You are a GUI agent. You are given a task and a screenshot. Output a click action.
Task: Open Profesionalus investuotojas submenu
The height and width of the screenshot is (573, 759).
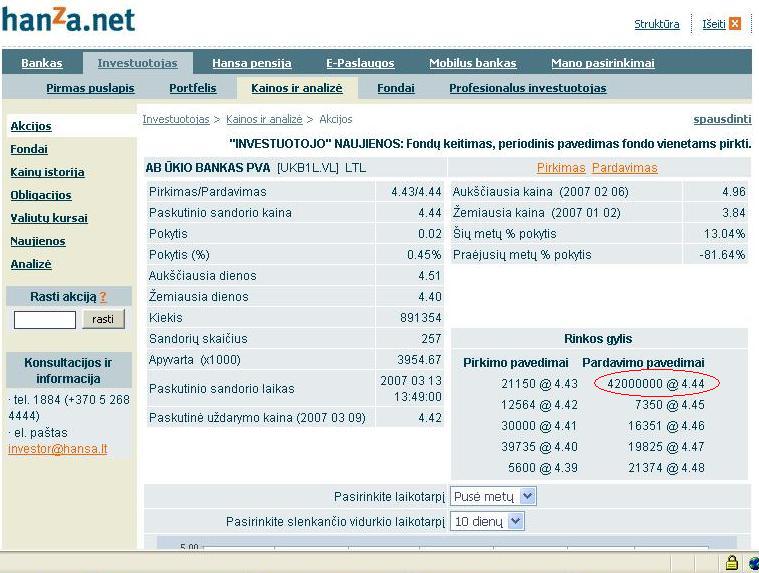528,88
